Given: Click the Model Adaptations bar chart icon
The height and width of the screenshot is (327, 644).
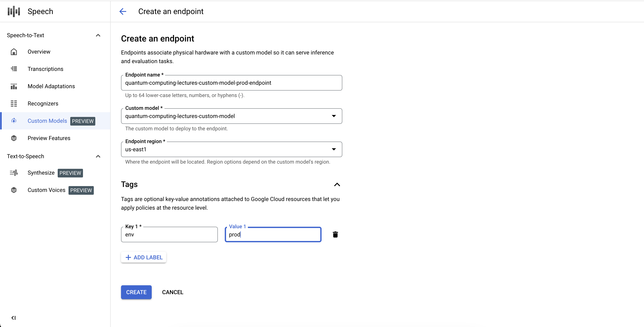Looking at the screenshot, I should [x=15, y=86].
